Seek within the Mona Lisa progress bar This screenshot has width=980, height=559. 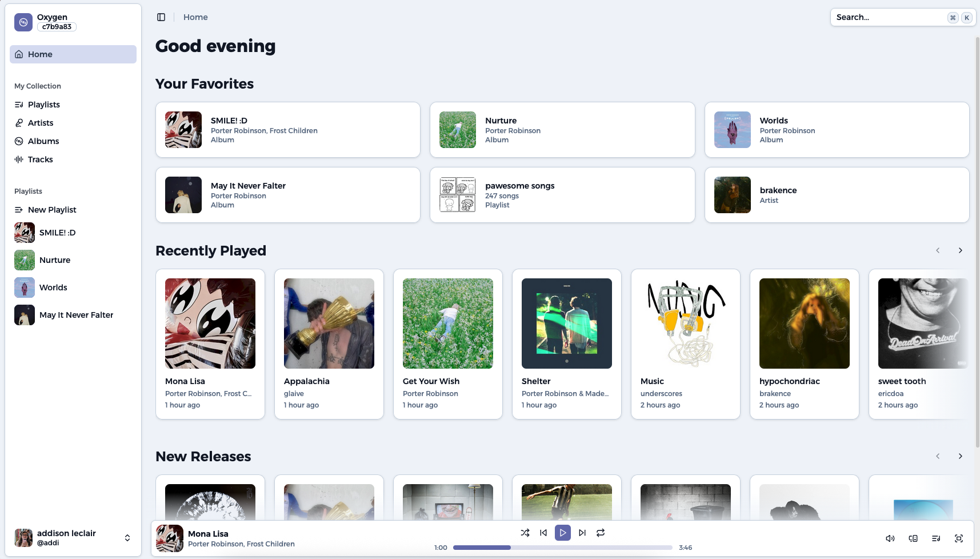pyautogui.click(x=562, y=548)
